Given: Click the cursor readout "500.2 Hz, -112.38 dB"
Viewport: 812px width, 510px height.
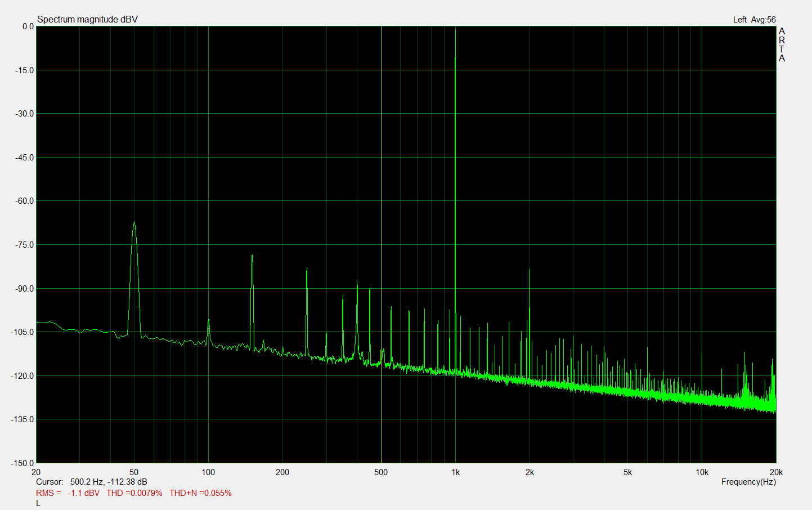Looking at the screenshot, I should pyautogui.click(x=109, y=482).
